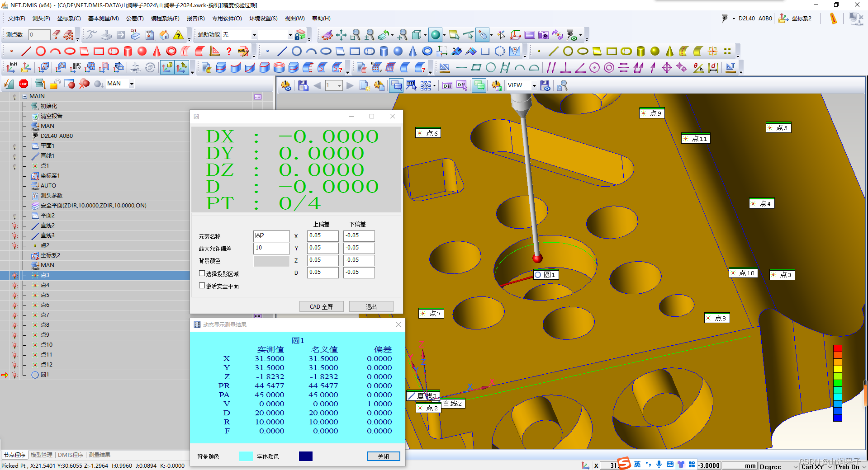Open the 公差(T) menu
This screenshot has height=470, width=868.
point(135,19)
